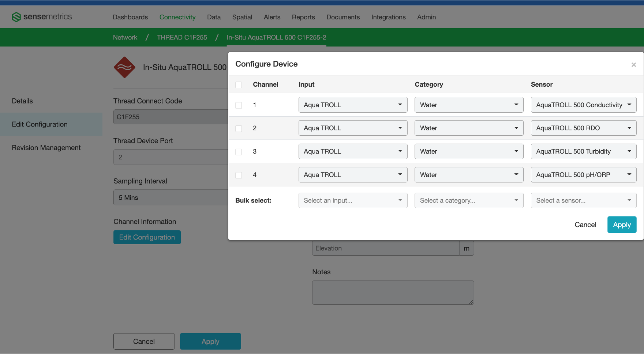Viewport: 644px width, 354px height.
Task: Open channel 4 Input dropdown
Action: click(353, 175)
